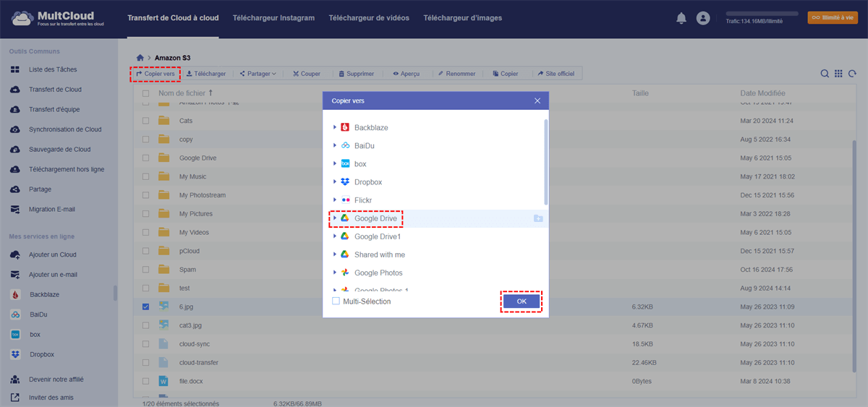Click the traffic usage progress bar

tap(762, 14)
